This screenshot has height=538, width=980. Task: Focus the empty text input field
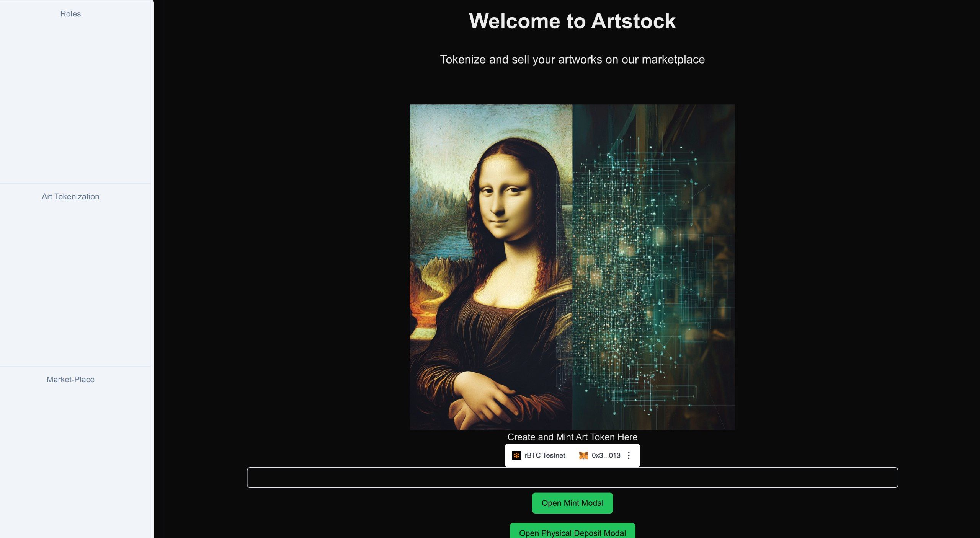point(572,478)
